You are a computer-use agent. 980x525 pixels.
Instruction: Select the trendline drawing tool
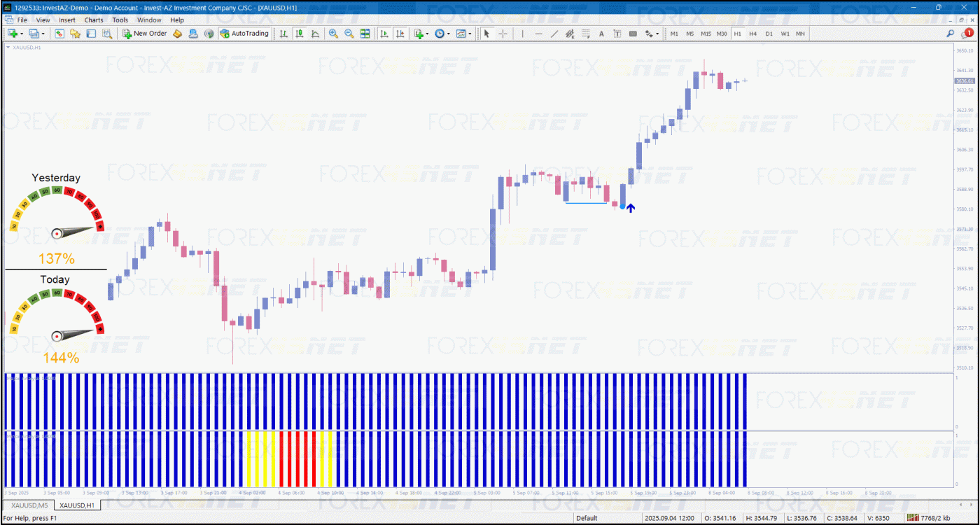coord(554,34)
